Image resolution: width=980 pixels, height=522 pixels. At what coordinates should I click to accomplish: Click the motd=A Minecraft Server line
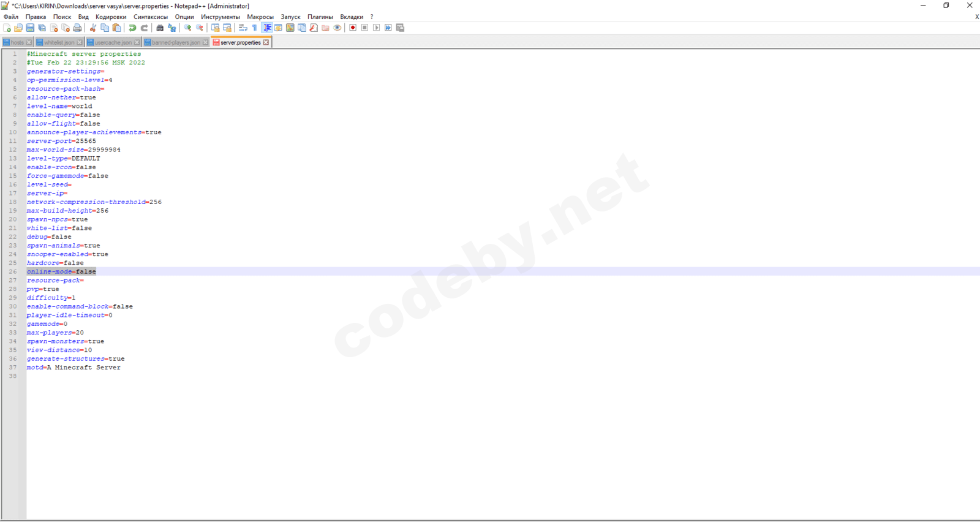click(73, 368)
